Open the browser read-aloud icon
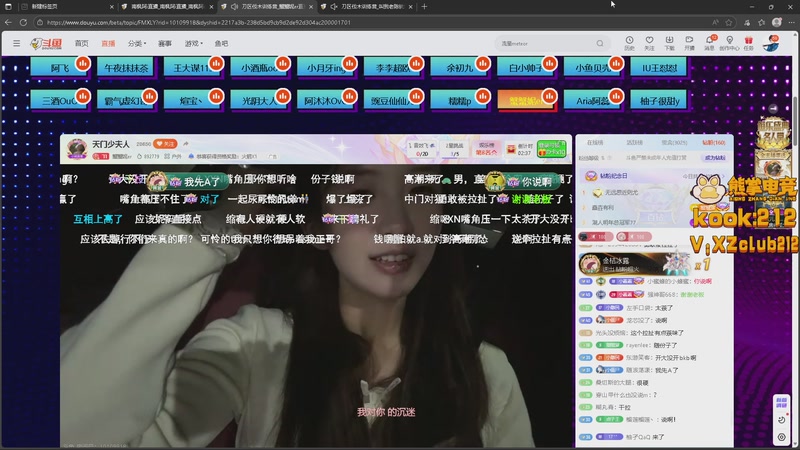Viewport: 800px width, 450px height. tap(715, 22)
